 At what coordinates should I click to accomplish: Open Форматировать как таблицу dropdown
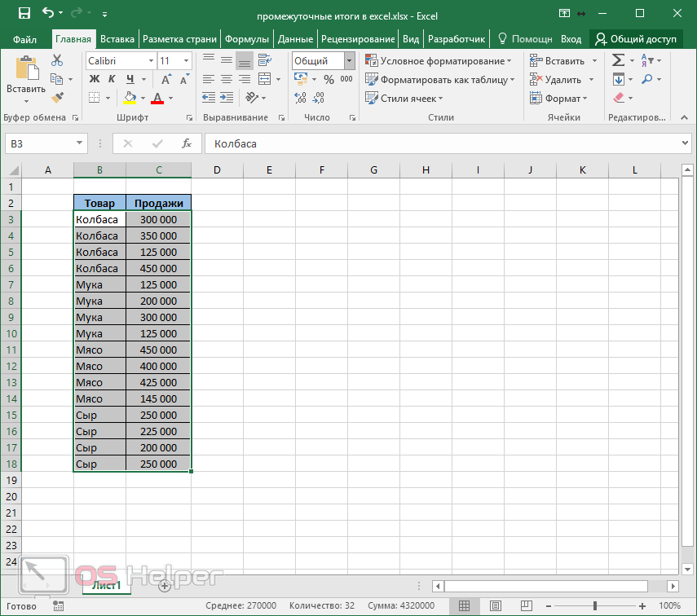(x=440, y=80)
